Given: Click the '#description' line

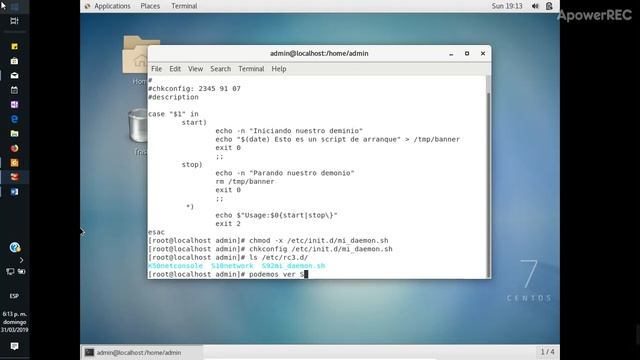Looking at the screenshot, I should (173, 97).
